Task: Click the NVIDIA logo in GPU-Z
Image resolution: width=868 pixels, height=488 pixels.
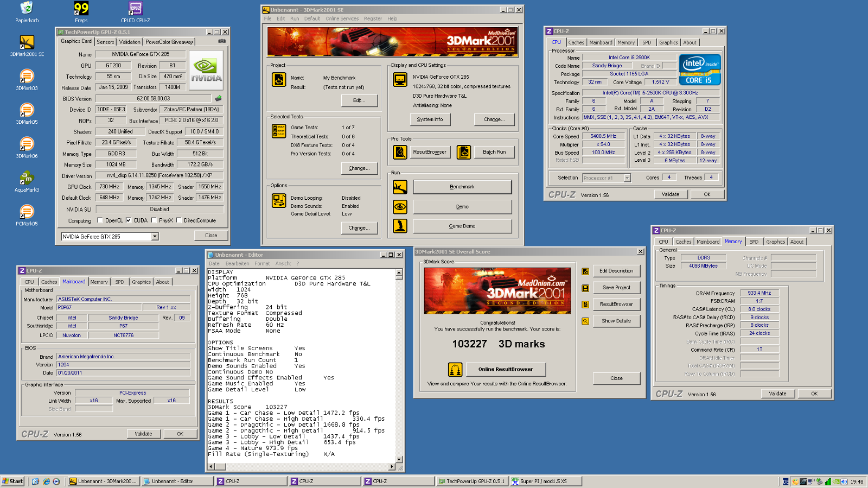Action: (206, 71)
